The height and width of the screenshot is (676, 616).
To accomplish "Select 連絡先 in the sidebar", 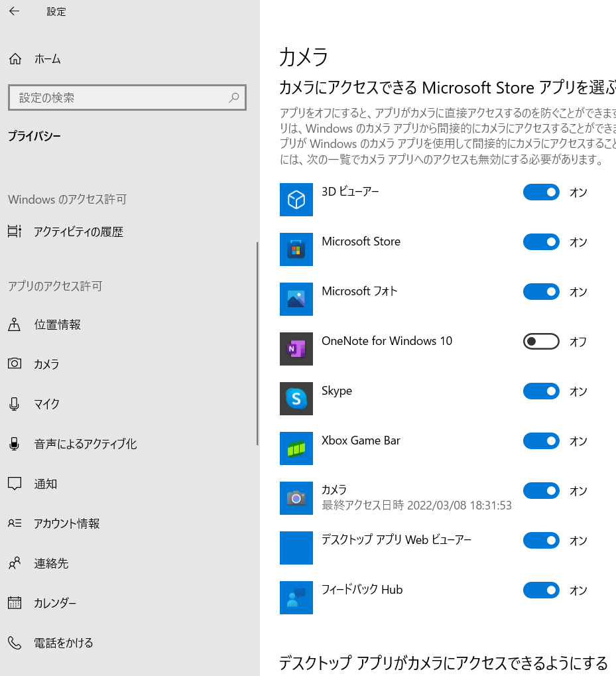I will [x=128, y=563].
